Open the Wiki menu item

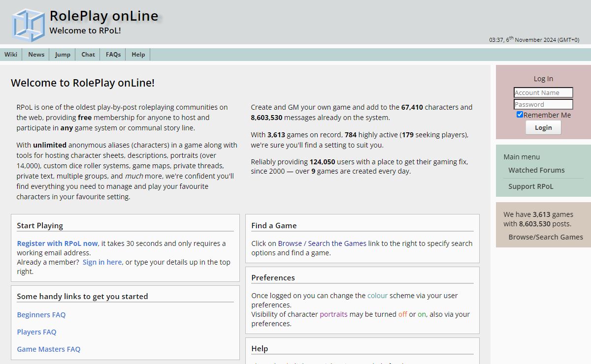point(11,55)
